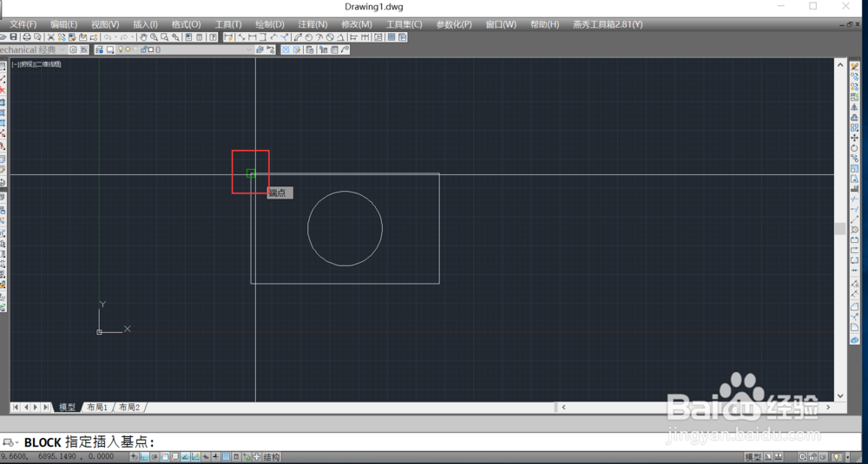868x464 pixels.
Task: Open the 格式(O) menu
Action: (186, 24)
